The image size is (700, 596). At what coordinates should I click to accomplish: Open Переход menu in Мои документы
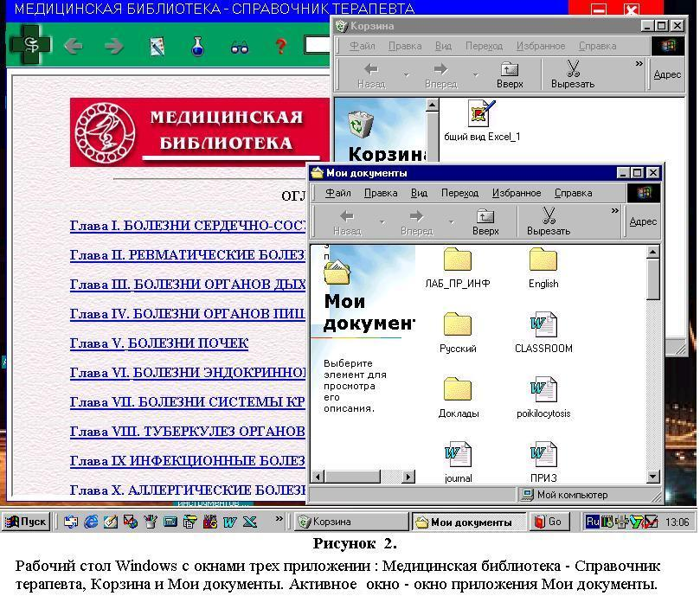459,193
